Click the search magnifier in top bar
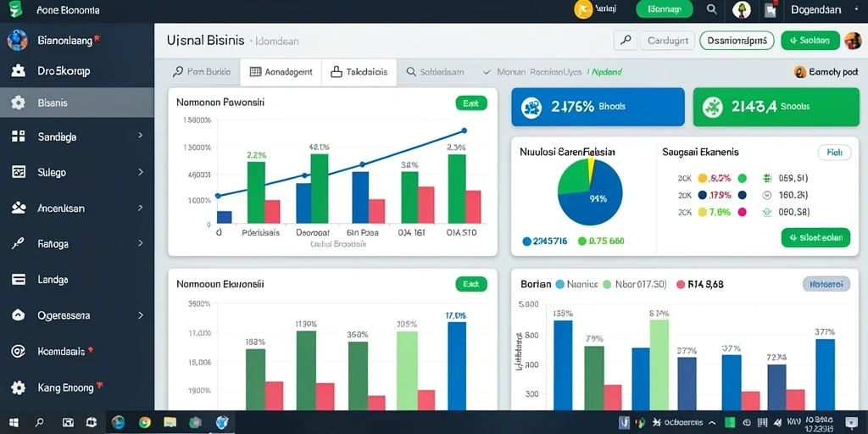This screenshot has height=434, width=868. pyautogui.click(x=712, y=8)
